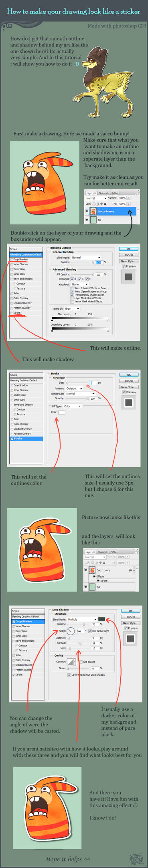This screenshot has height=868, width=148.
Task: Click lock position move icon in Layers panel
Action: pyautogui.click(x=101, y=204)
